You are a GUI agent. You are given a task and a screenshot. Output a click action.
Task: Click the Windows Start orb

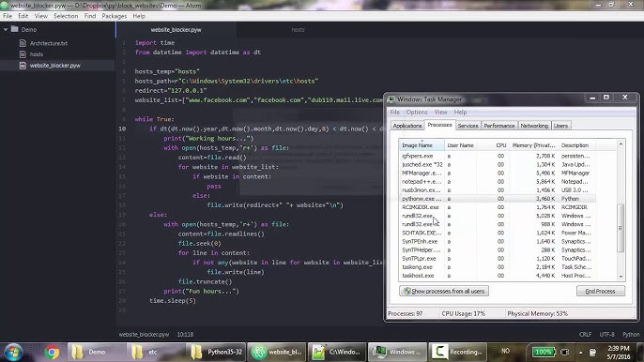point(13,352)
